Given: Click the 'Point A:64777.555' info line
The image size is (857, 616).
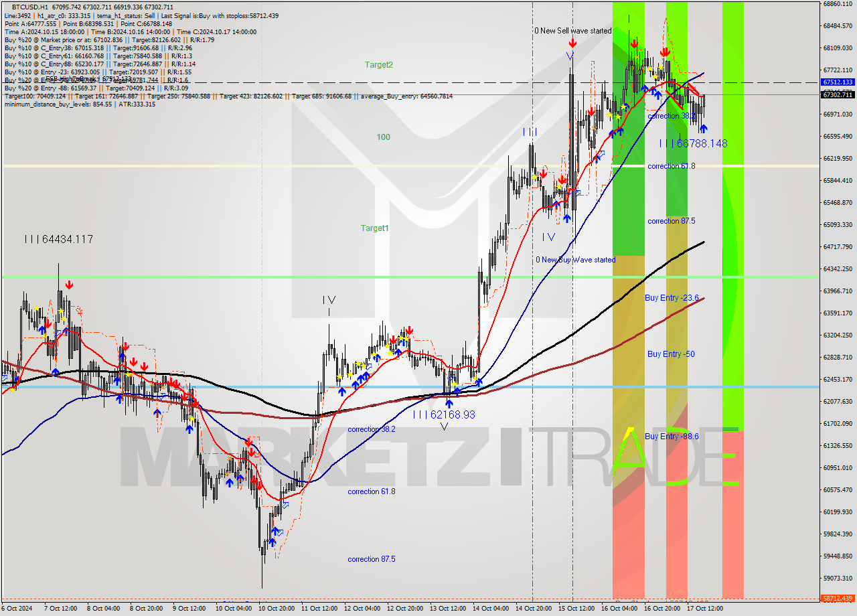Looking at the screenshot, I should click(x=88, y=23).
